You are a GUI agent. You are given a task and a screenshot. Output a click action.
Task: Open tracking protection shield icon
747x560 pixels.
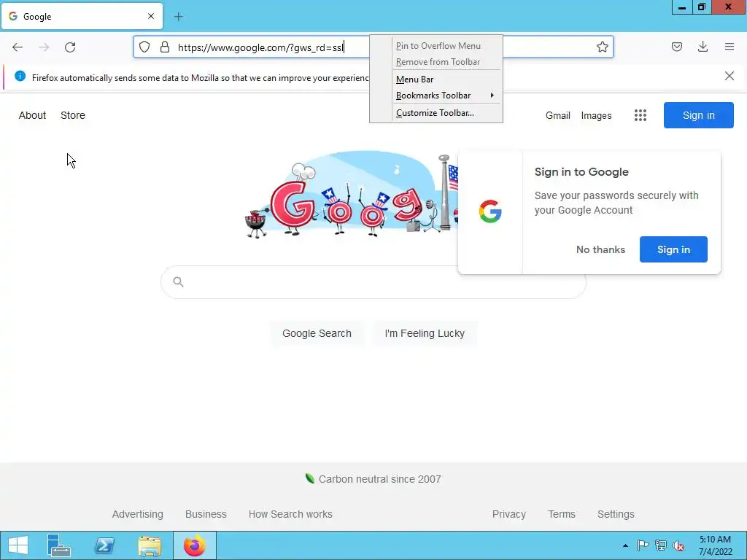144,47
